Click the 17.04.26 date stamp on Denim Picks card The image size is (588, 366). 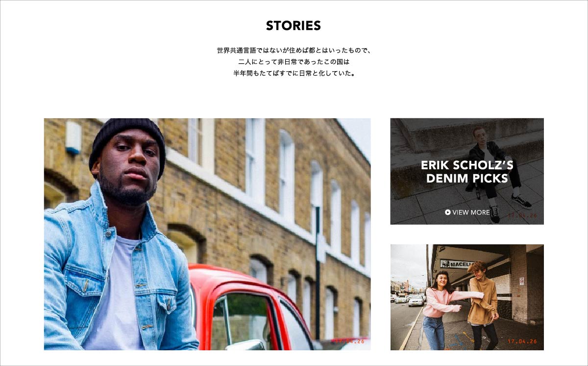click(522, 215)
